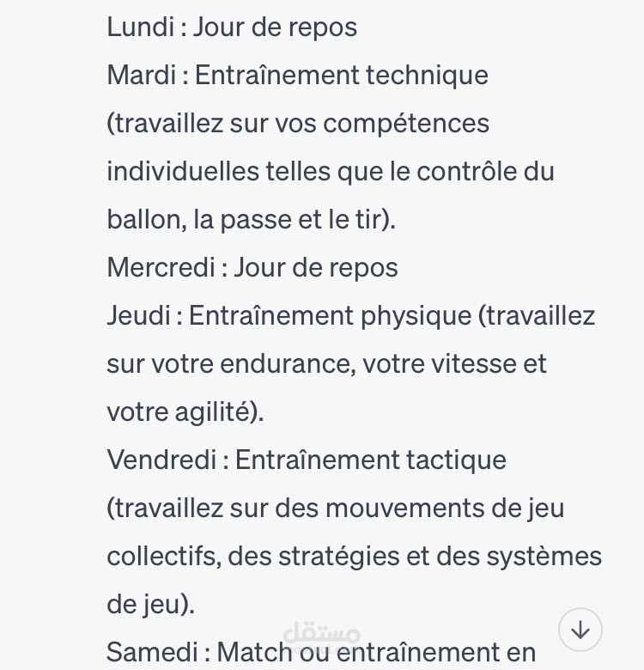644x670 pixels.
Task: Click the word "Samedi"
Action: click(x=152, y=652)
